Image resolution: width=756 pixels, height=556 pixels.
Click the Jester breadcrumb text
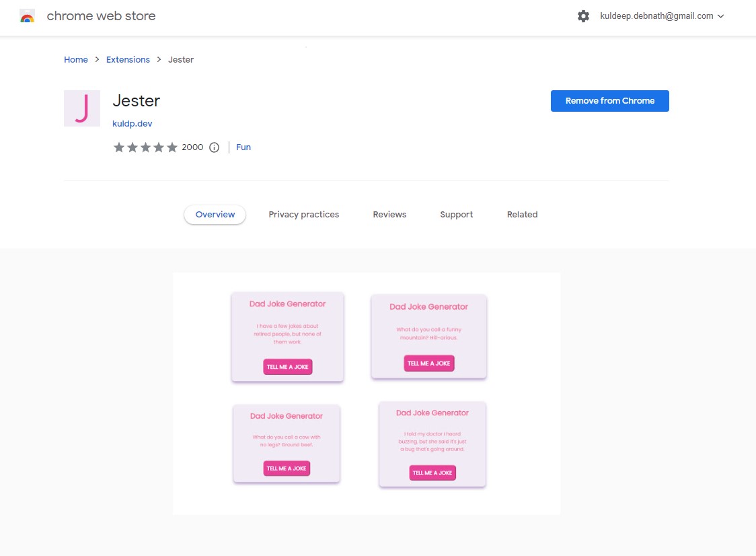181,59
